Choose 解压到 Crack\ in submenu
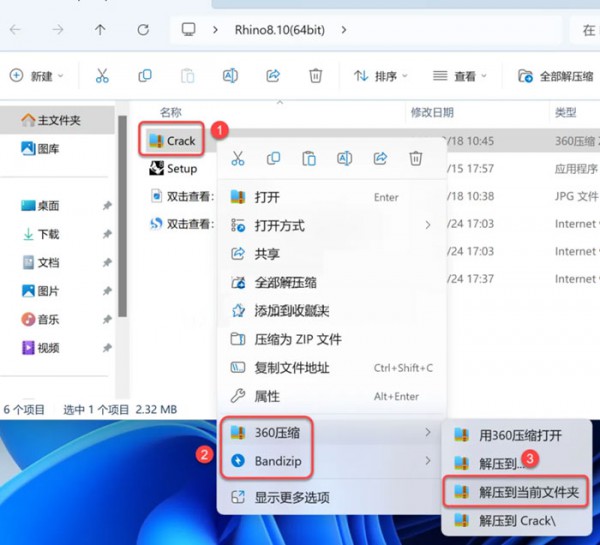Viewport: 600px width, 545px height. tap(515, 521)
